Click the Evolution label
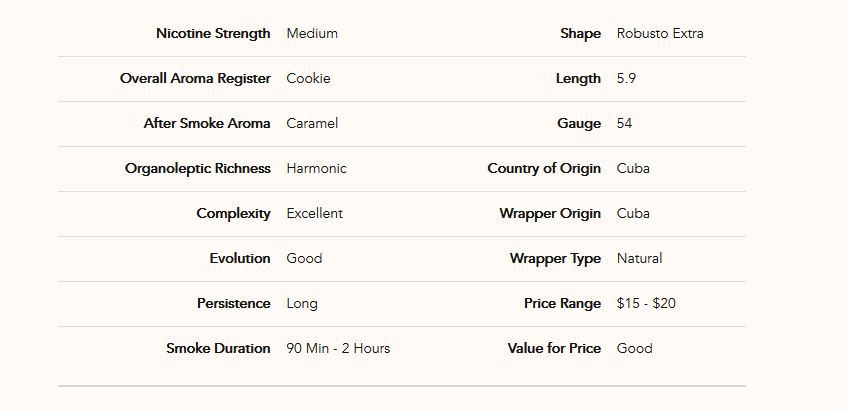Image resolution: width=847 pixels, height=411 pixels. pyautogui.click(x=240, y=258)
